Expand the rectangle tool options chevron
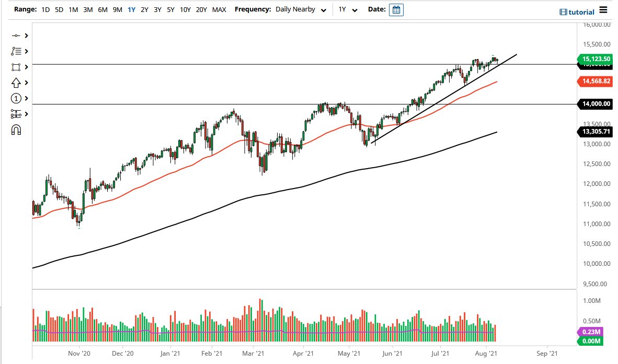This screenshot has height=364, width=618. 25,67
